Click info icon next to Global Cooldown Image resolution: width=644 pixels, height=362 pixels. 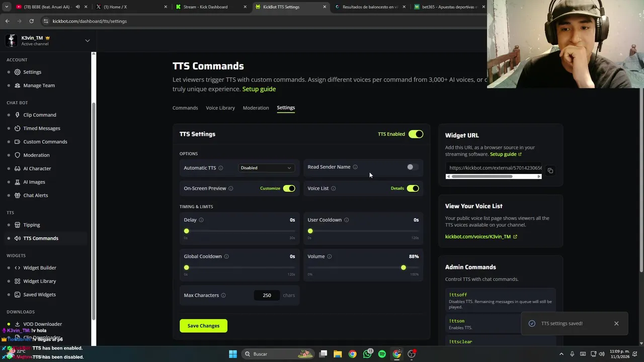pos(226,256)
